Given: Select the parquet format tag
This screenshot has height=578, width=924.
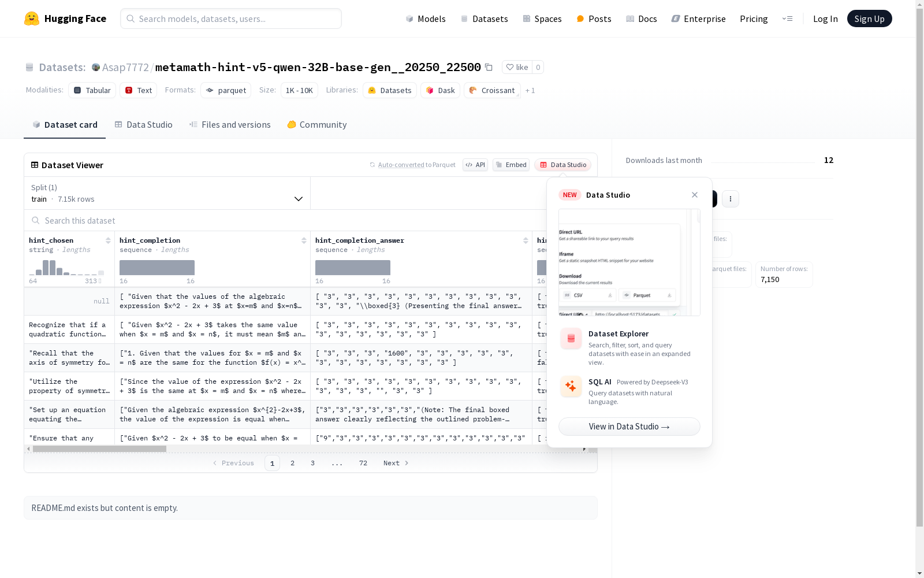Looking at the screenshot, I should point(226,90).
